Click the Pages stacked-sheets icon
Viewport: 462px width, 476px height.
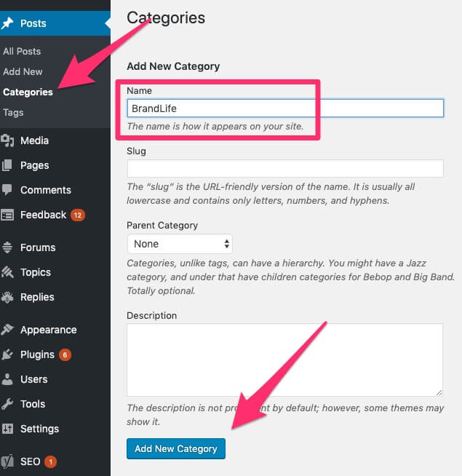[x=7, y=165]
